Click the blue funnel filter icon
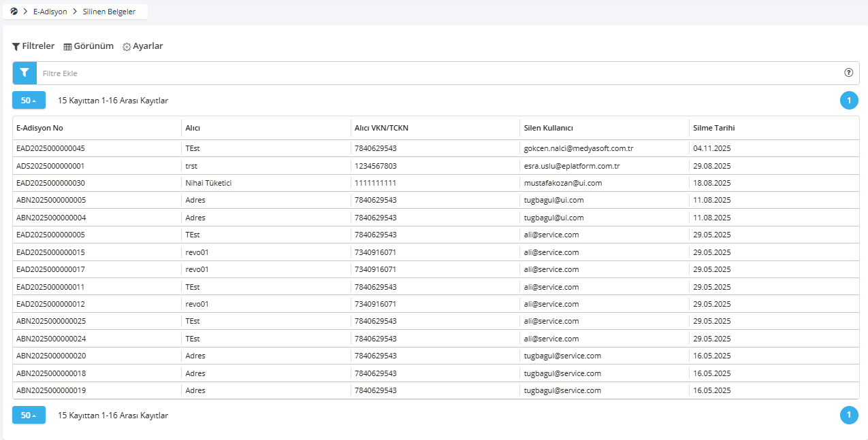 point(25,73)
